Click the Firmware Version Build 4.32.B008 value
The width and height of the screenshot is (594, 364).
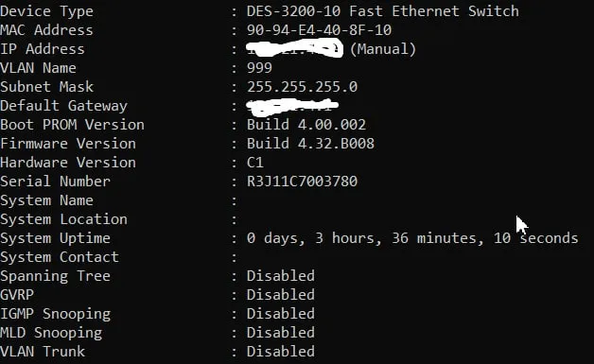310,143
